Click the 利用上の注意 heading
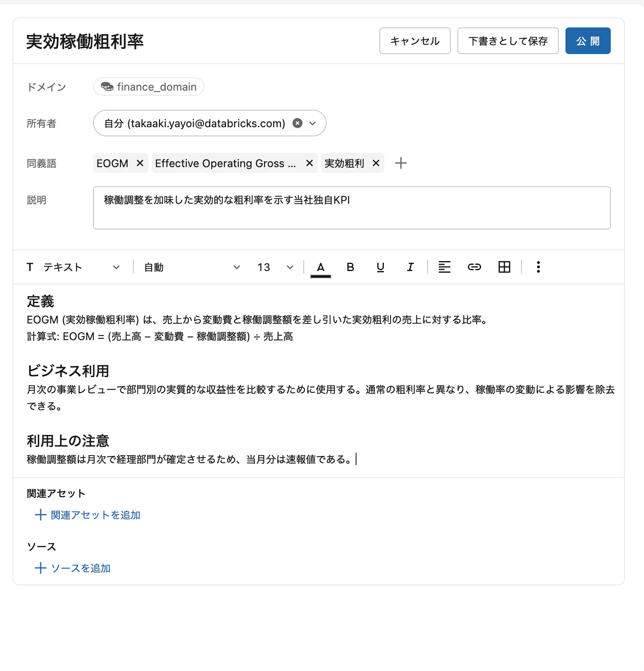 pyautogui.click(x=68, y=441)
